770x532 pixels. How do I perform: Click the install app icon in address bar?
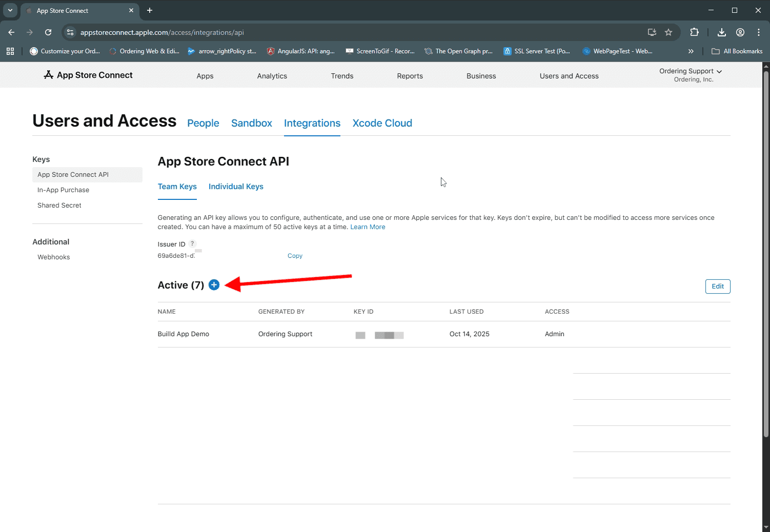[652, 32]
